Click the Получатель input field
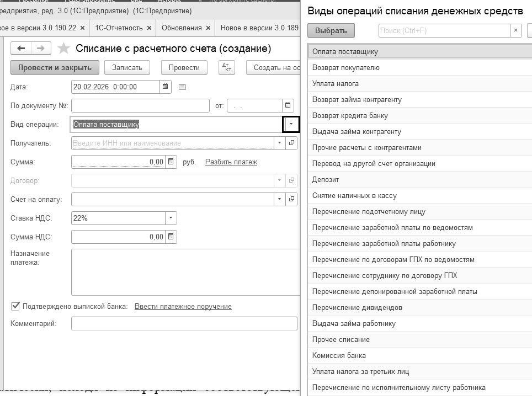The image size is (532, 396). pyautogui.click(x=172, y=143)
